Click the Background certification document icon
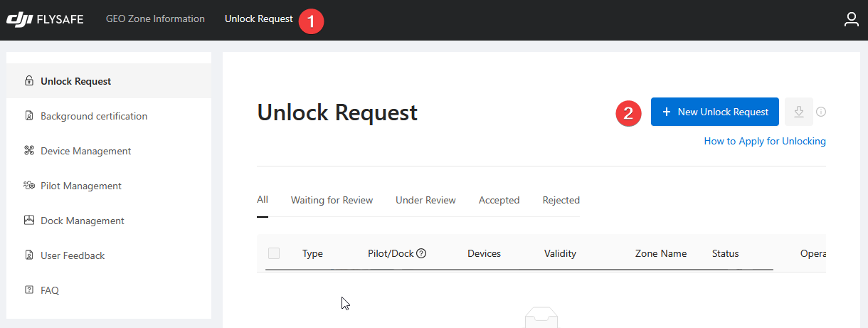Screen dimensions: 868x328 click(x=29, y=116)
